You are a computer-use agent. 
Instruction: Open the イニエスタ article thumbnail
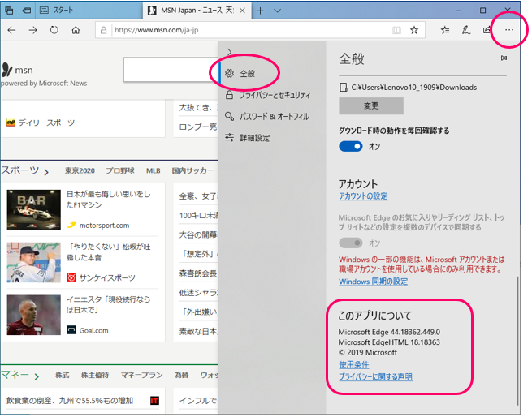(33, 315)
